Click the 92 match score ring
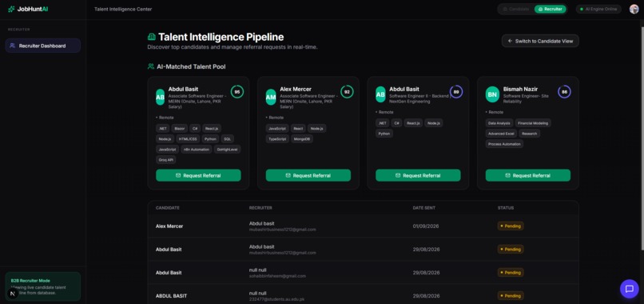Image resolution: width=644 pixels, height=304 pixels. 347,92
